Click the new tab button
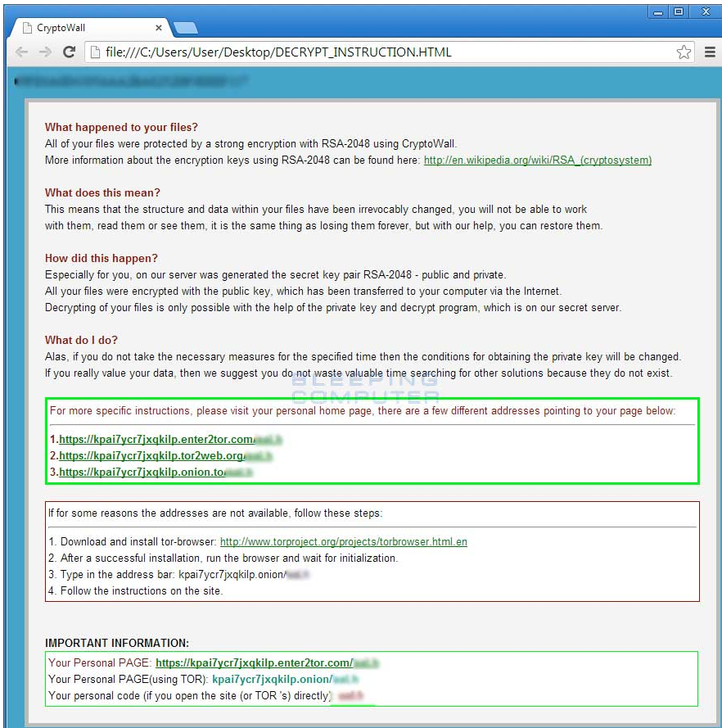Image resolution: width=722 pixels, height=728 pixels. [x=186, y=28]
